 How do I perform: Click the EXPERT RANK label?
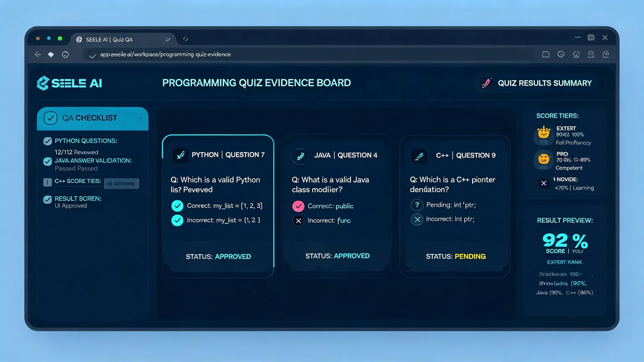564,262
